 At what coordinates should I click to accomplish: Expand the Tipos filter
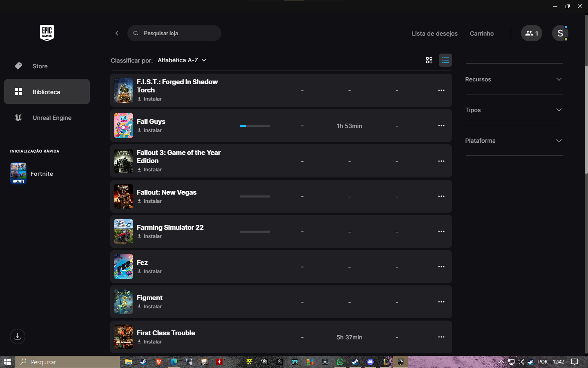[514, 110]
